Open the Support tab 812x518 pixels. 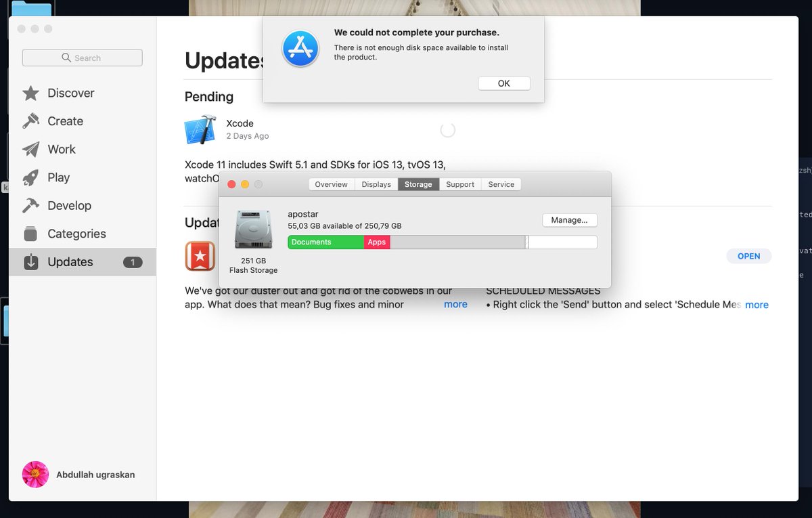click(460, 184)
